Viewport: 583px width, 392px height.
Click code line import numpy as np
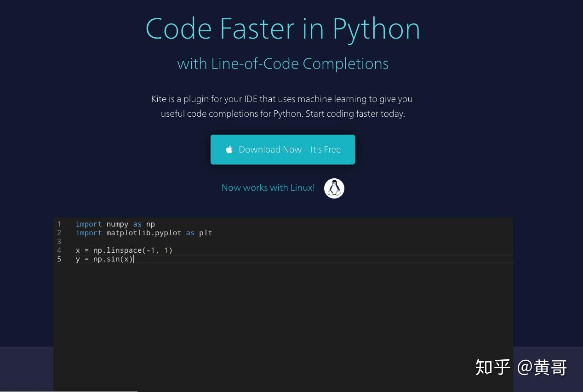click(115, 224)
